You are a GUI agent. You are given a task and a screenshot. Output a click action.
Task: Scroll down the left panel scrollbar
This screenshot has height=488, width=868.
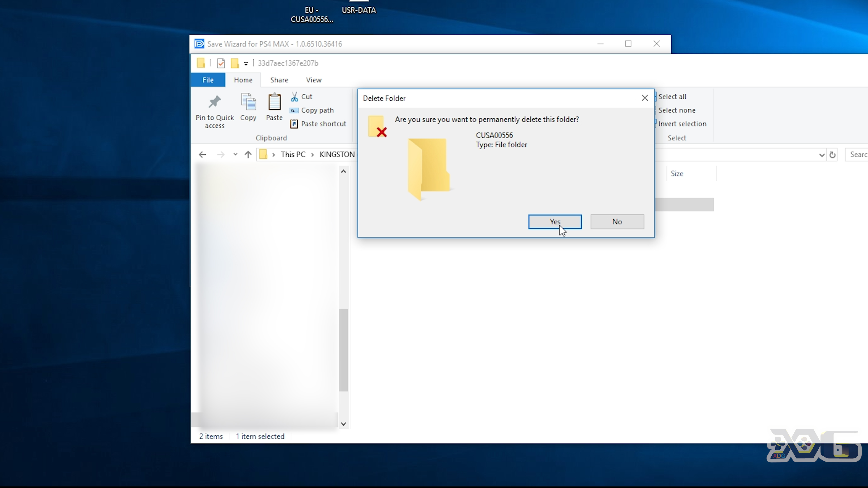coord(343,423)
